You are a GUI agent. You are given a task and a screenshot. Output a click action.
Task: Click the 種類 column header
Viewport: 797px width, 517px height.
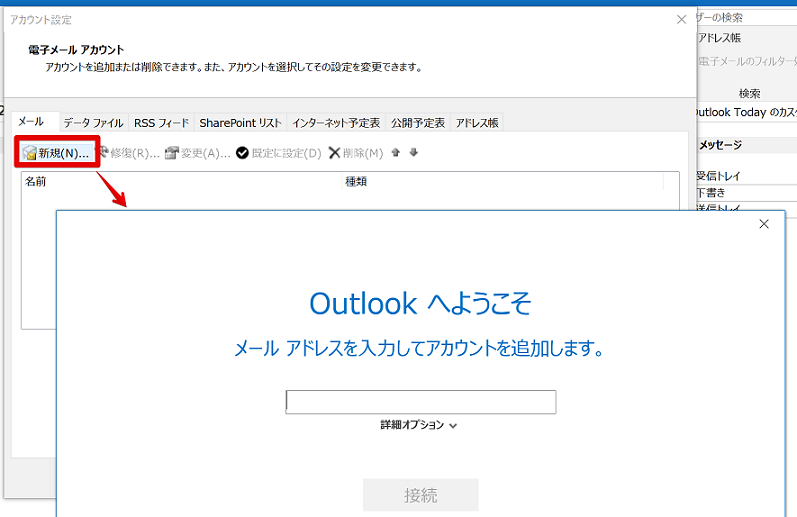[503, 181]
